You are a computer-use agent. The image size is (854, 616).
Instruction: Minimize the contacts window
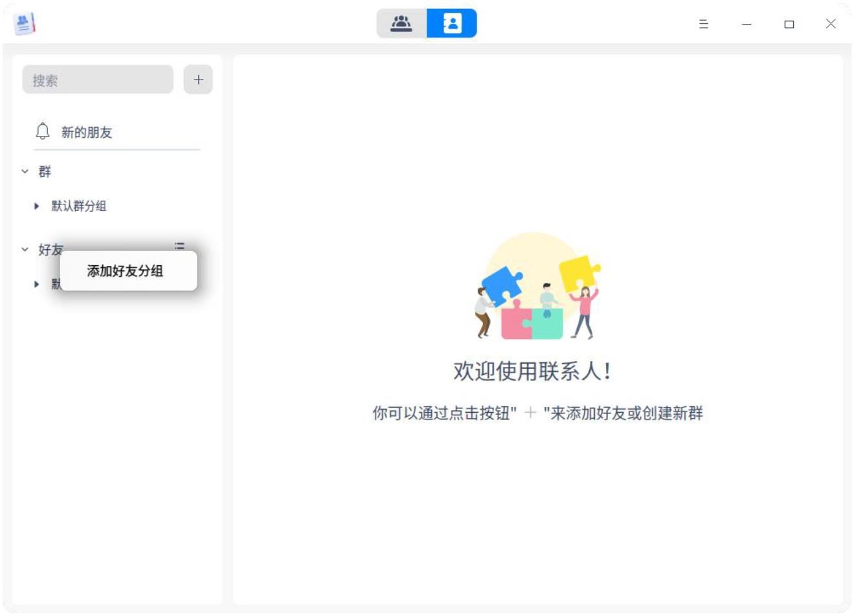coord(747,24)
